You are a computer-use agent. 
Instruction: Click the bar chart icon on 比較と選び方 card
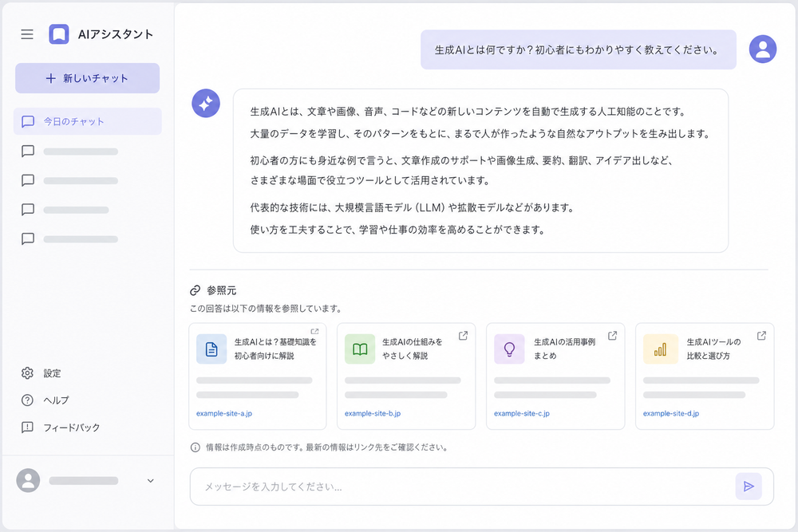(660, 349)
